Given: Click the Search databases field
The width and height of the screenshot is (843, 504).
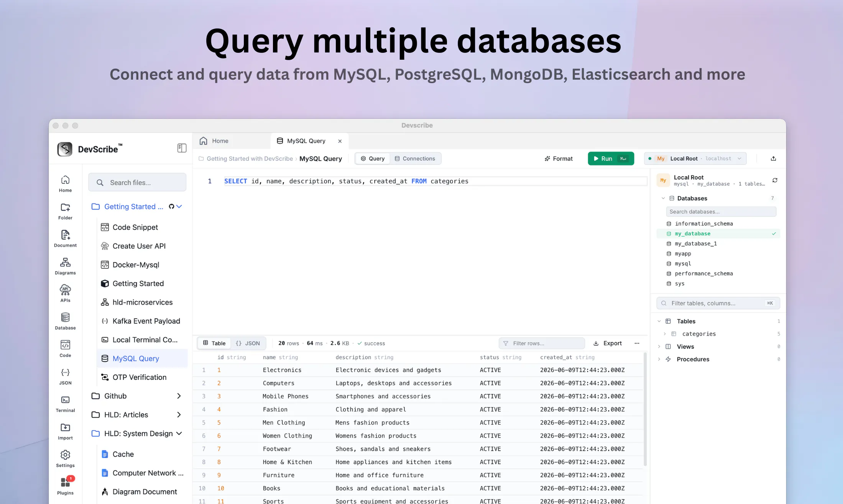Looking at the screenshot, I should tap(721, 212).
